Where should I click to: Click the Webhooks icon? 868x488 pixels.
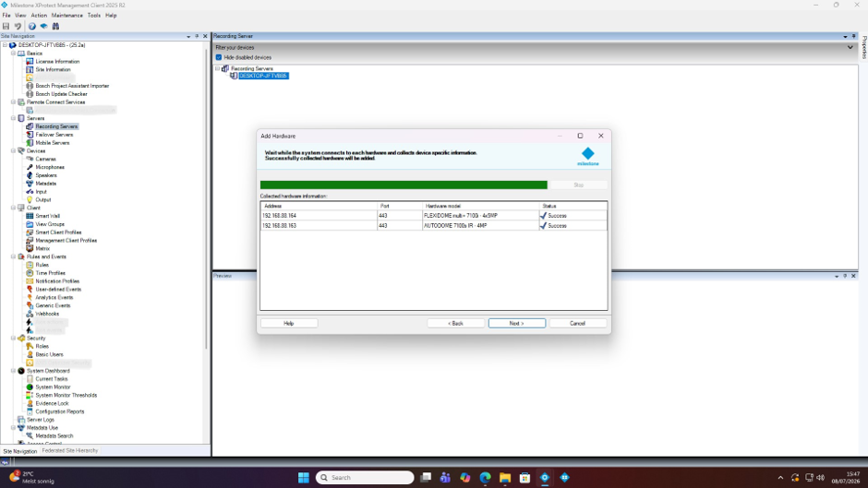tap(30, 314)
